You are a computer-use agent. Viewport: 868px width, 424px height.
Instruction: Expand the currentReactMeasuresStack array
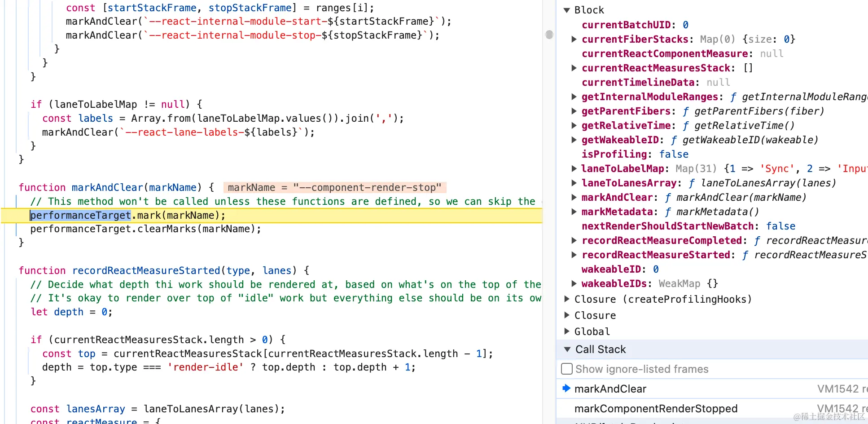pyautogui.click(x=574, y=68)
